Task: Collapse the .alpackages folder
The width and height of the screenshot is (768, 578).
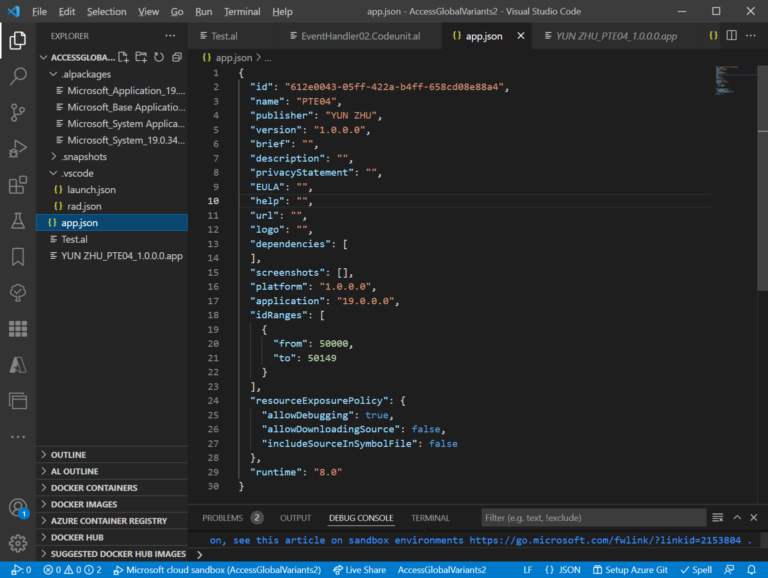Action: pos(84,74)
